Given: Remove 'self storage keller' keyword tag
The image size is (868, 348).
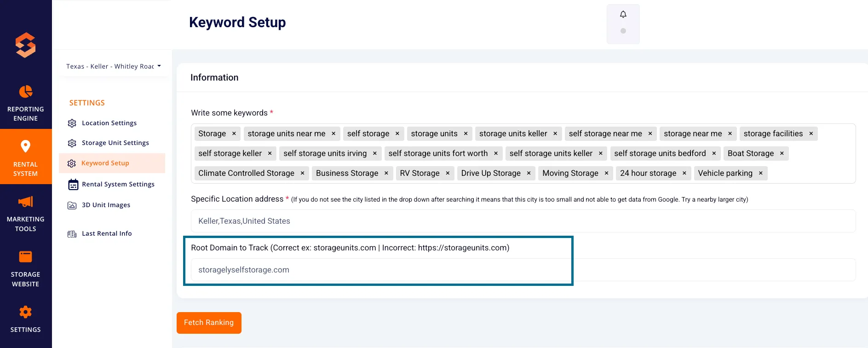Looking at the screenshot, I should [270, 153].
